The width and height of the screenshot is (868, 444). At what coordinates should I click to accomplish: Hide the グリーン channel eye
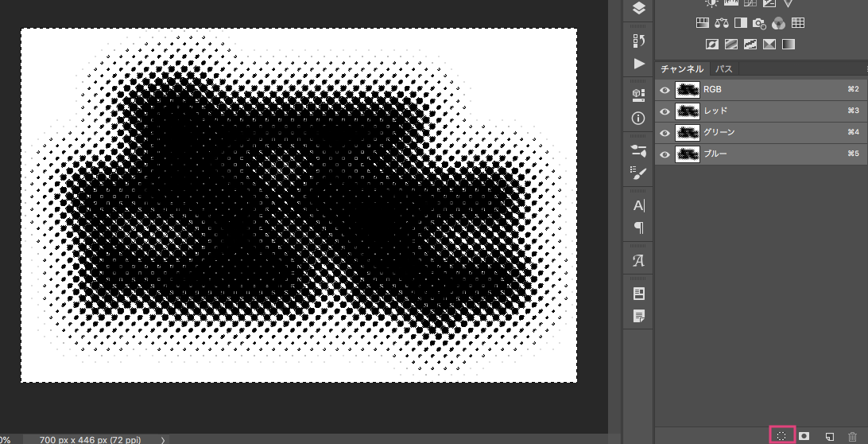[665, 133]
